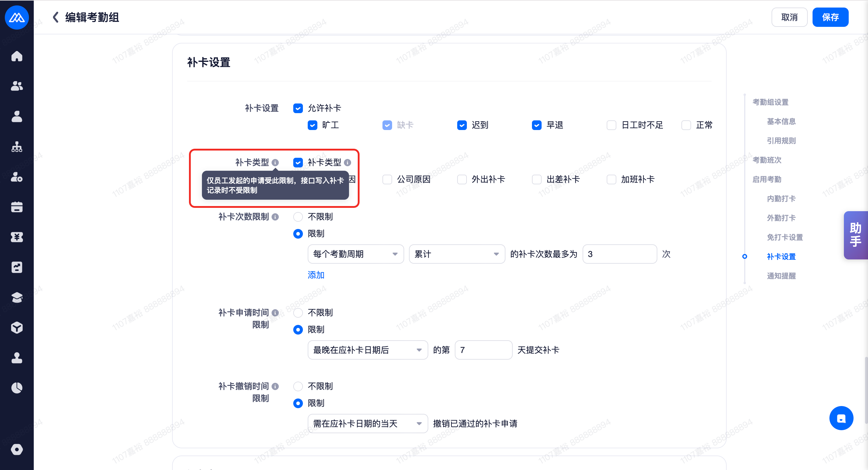This screenshot has width=868, height=470.
Task: Uncheck the 允许补卡 checkbox
Action: 298,108
